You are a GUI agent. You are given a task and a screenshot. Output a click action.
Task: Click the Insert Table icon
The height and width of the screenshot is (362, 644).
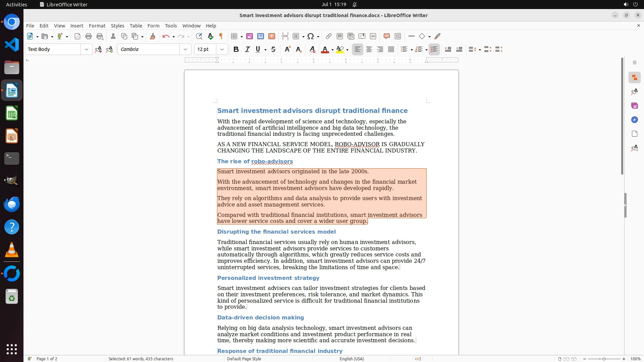[x=234, y=36]
